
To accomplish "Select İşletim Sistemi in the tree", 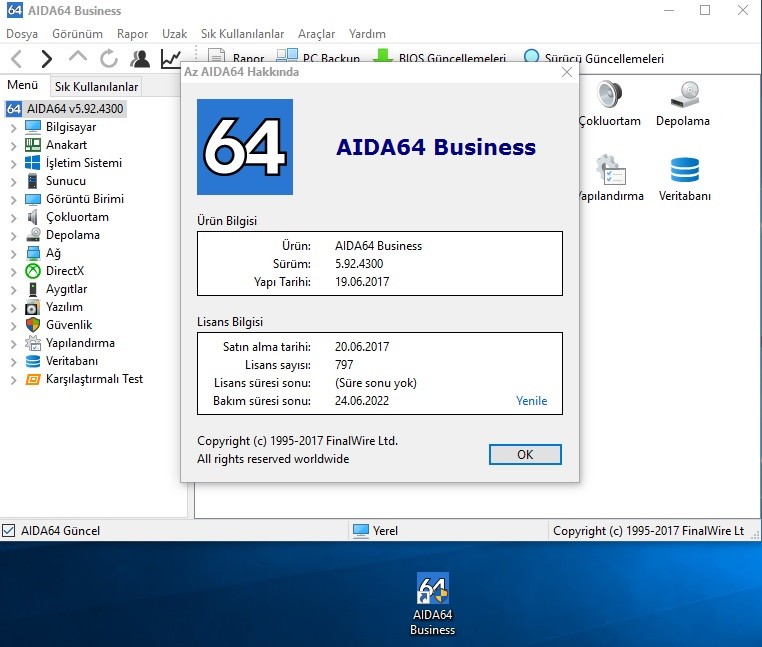I will click(x=84, y=162).
